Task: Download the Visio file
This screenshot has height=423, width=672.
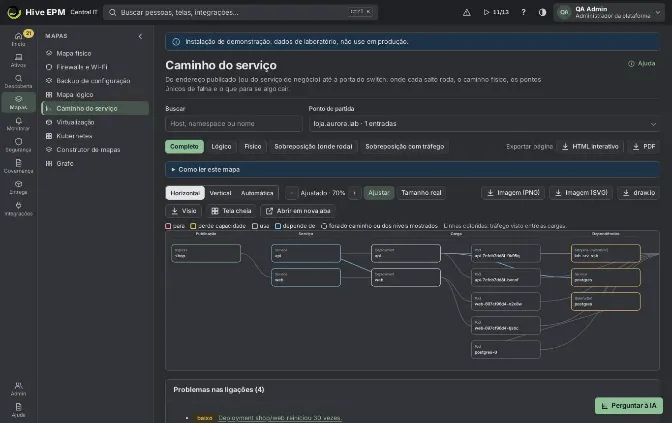Action: point(183,211)
